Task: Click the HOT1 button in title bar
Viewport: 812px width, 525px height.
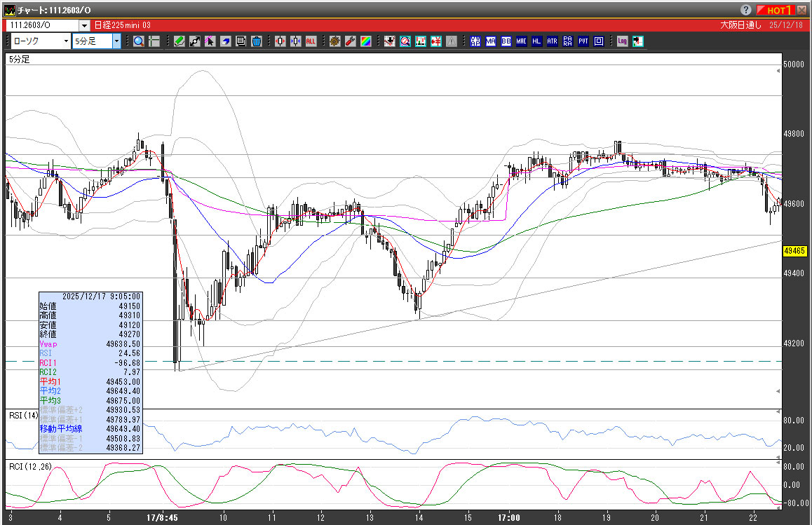Action: coord(776,10)
